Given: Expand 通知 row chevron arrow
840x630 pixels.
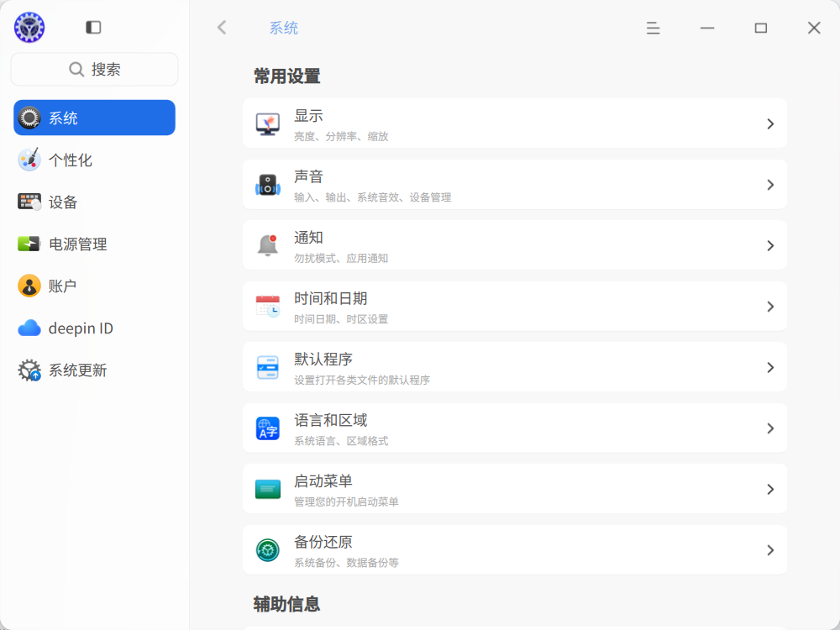Looking at the screenshot, I should 770,245.
